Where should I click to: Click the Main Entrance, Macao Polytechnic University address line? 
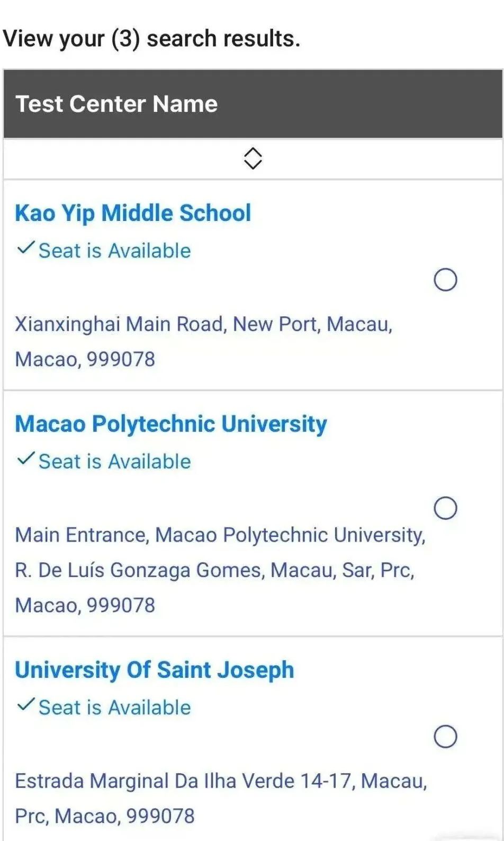[x=220, y=535]
